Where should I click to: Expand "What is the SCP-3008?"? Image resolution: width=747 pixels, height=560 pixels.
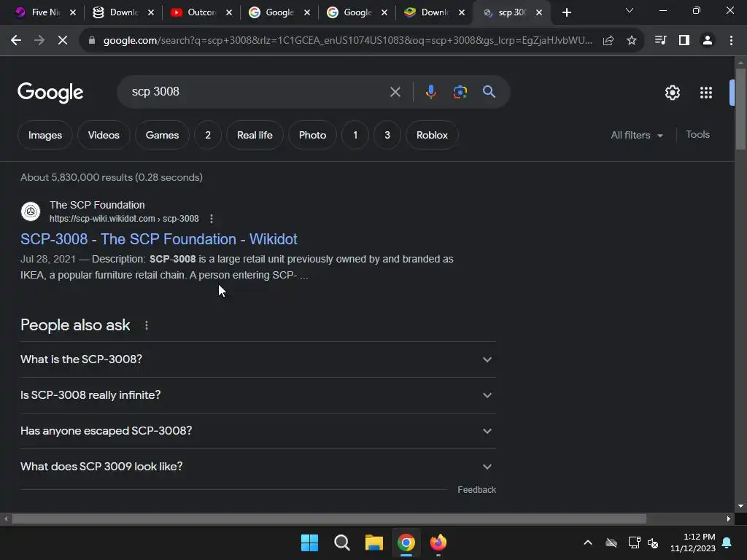click(x=258, y=359)
